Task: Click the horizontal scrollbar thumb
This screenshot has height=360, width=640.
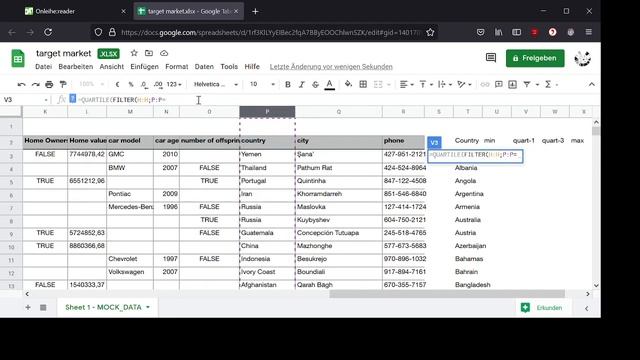Action: (x=447, y=294)
